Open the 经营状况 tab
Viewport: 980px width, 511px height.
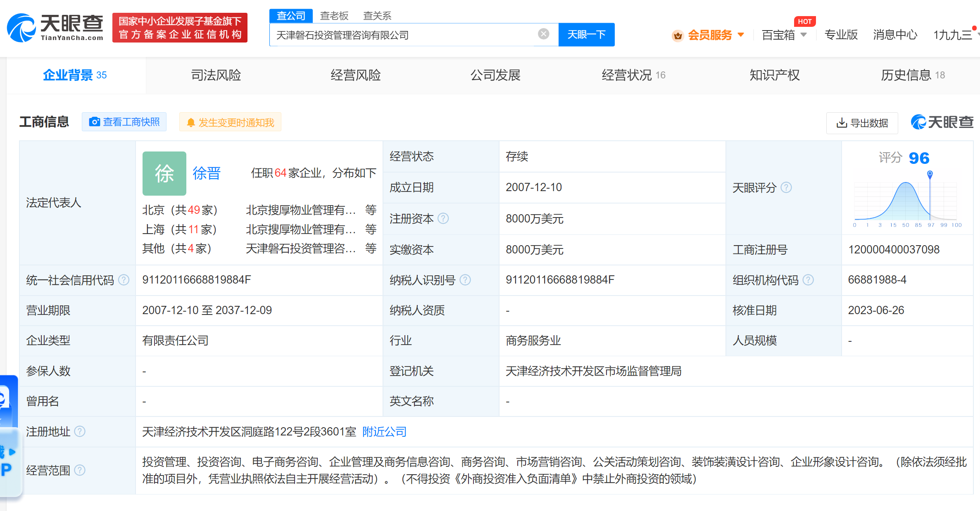pyautogui.click(x=633, y=75)
